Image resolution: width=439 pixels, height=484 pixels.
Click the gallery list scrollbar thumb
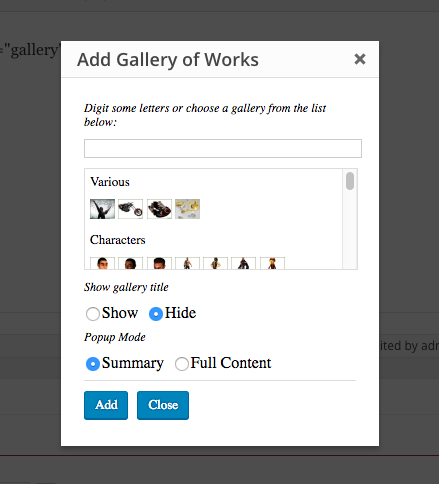click(x=350, y=181)
